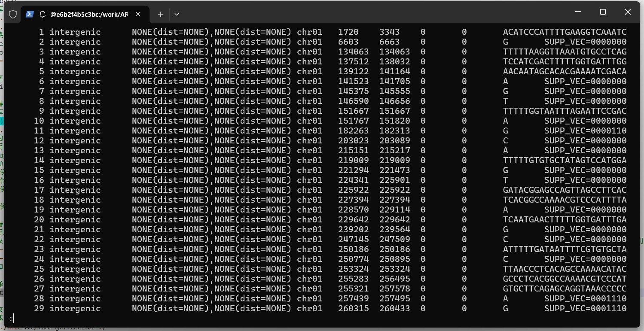Click sequence AACAATAGCACACGAAAATCGACA
The height and width of the screenshot is (331, 644).
tap(565, 72)
